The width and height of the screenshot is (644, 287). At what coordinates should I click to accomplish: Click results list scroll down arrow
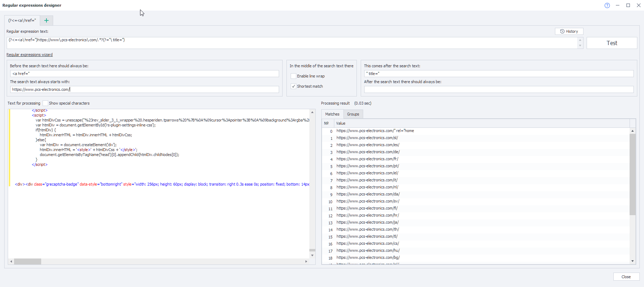pyautogui.click(x=632, y=261)
